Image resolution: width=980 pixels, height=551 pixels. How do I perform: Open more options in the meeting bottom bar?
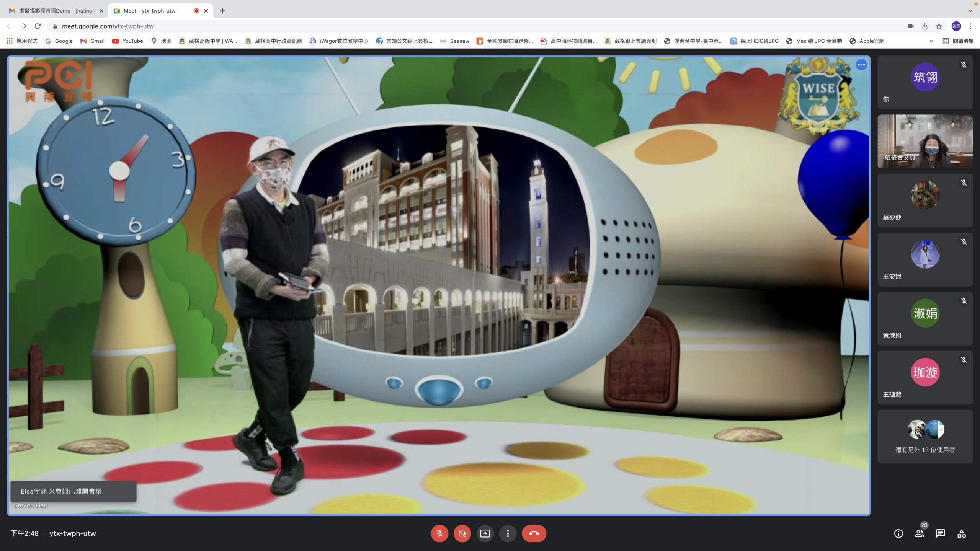(508, 533)
